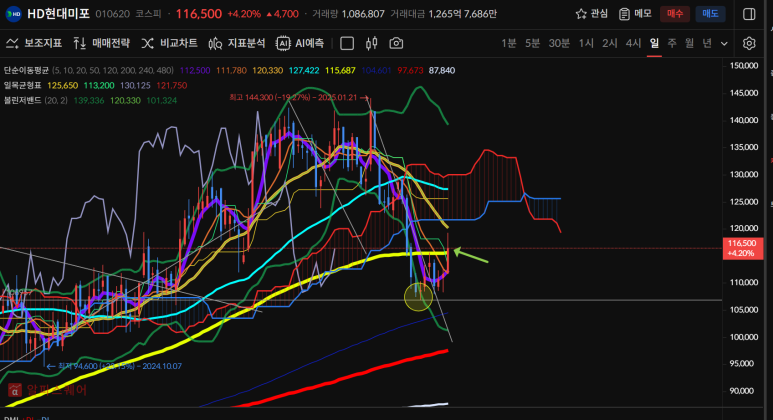
Task: Click stock name HD현대미포
Action: click(58, 14)
